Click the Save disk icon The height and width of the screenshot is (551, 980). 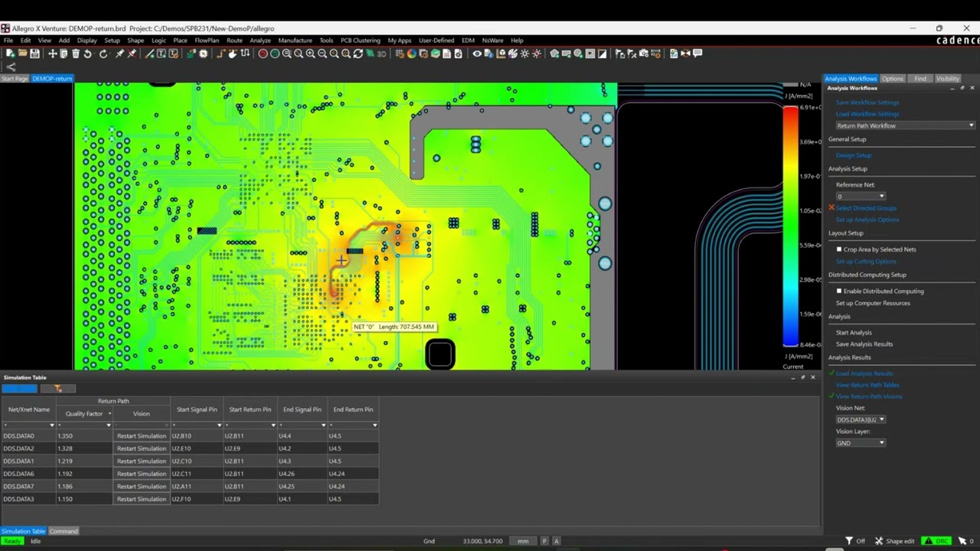[34, 54]
